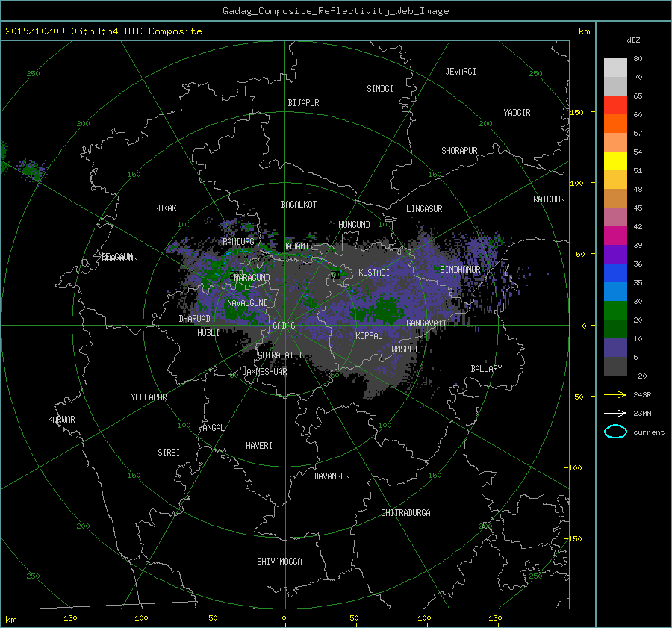Click the cyan current ellipse legend icon
Screen dimensions: 672x628
pyautogui.click(x=615, y=432)
